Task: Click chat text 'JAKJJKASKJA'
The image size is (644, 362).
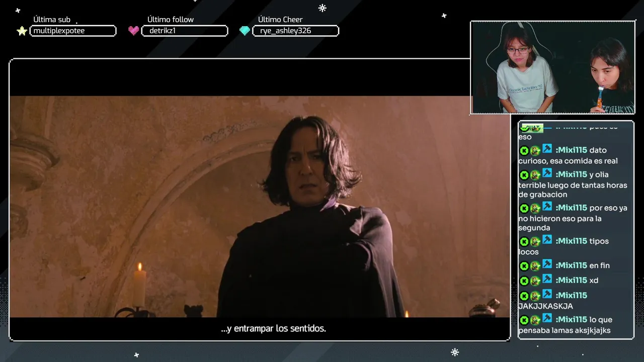Action: point(545,306)
